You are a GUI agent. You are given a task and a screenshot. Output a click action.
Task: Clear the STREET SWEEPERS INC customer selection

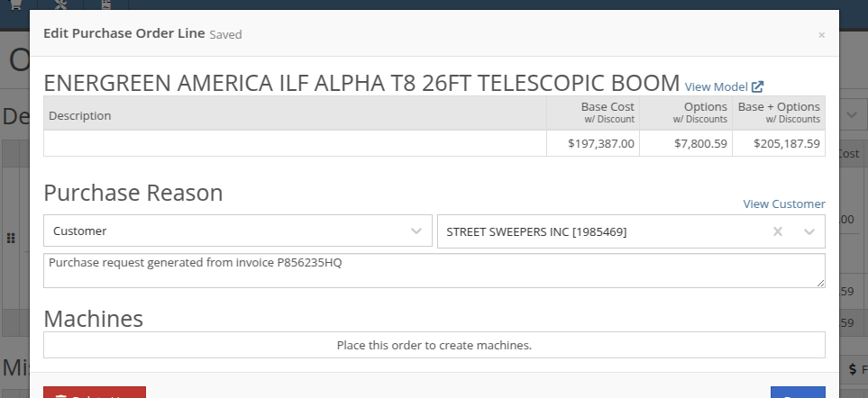pos(778,231)
